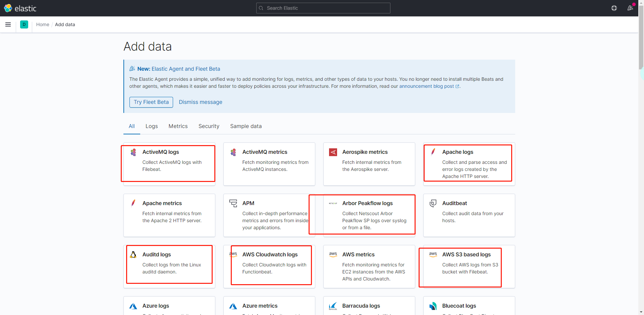Click the Azure logs icon
Screen dimensions: 644x315
(133, 306)
